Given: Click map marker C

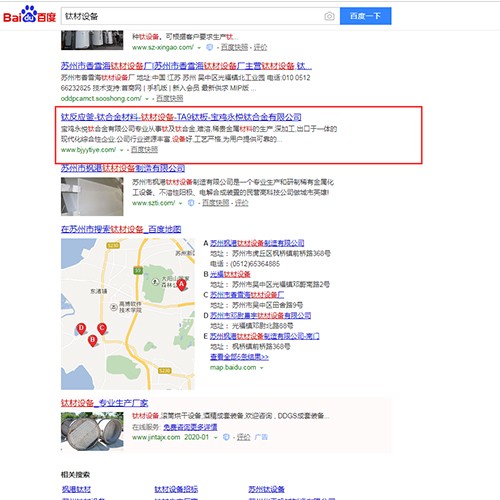Looking at the screenshot, I should pos(102,329).
